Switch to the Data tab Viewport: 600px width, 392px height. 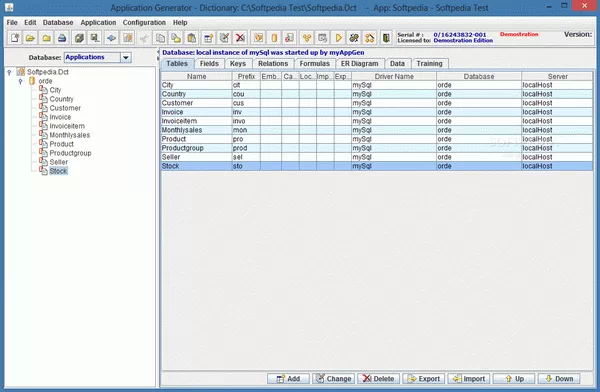click(397, 64)
